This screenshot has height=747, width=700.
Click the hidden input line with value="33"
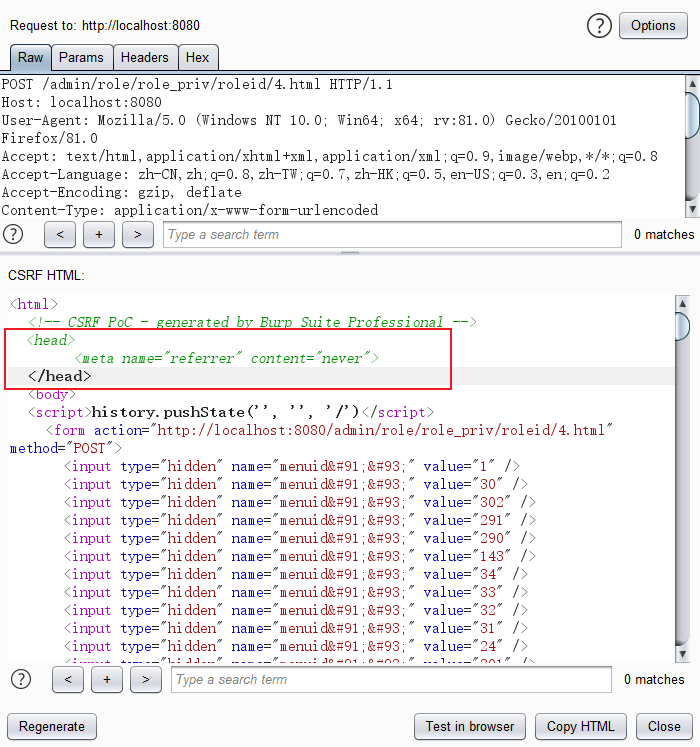[x=296, y=592]
